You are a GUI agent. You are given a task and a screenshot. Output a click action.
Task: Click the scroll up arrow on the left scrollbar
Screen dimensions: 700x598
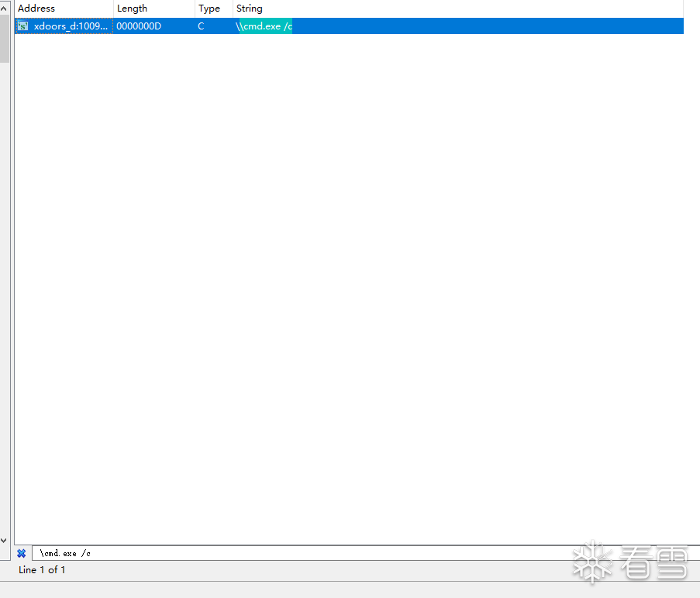click(x=5, y=9)
